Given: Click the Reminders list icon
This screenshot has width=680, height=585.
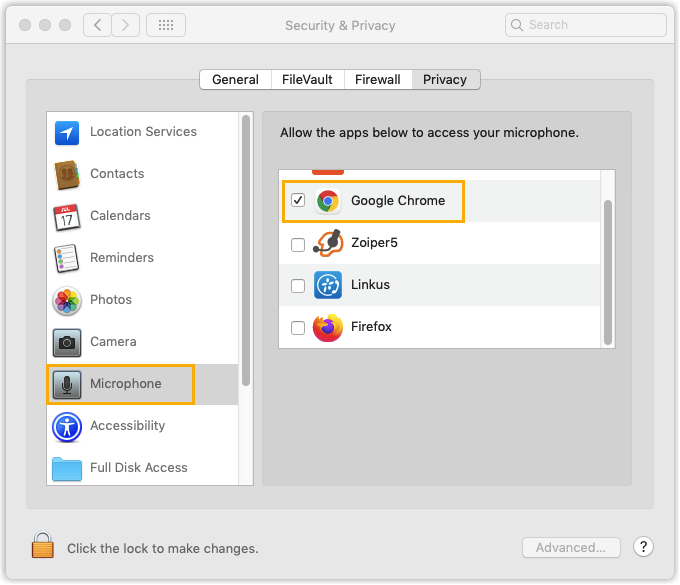Looking at the screenshot, I should coord(67,258).
